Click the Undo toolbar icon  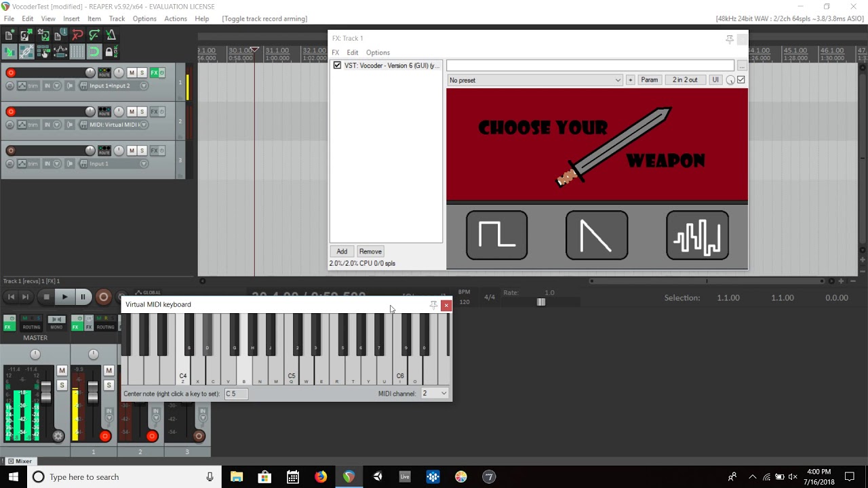pyautogui.click(x=77, y=35)
